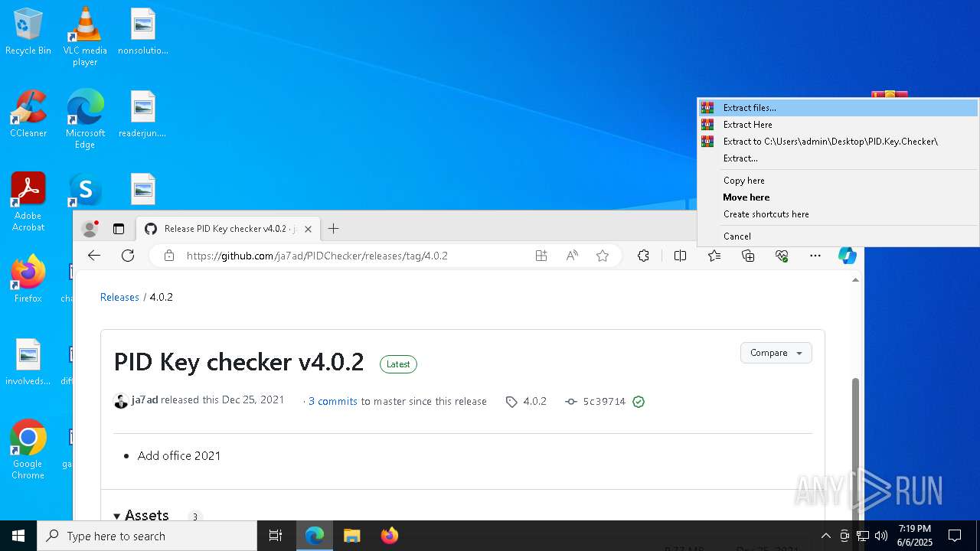This screenshot has height=551, width=980.
Task: Click the Edge profile avatar icon
Action: [x=90, y=228]
